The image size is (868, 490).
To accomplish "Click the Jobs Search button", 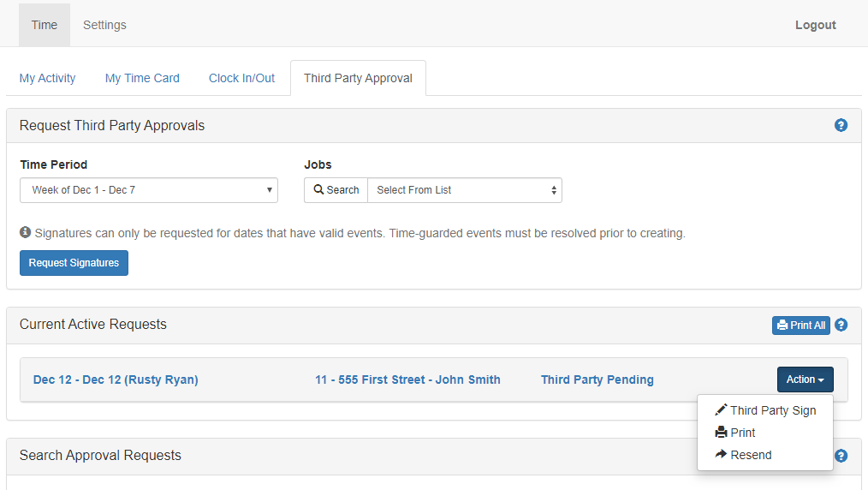I will pos(336,190).
